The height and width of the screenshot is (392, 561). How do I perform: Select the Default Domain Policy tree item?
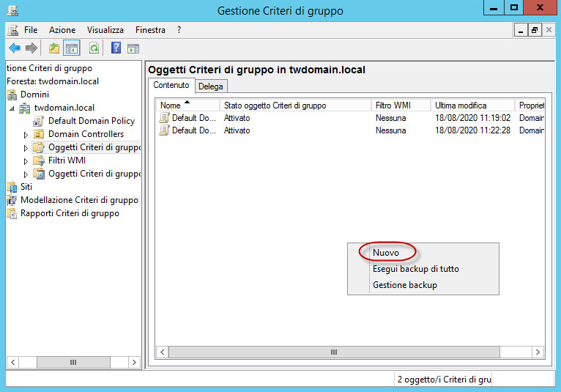tap(91, 121)
